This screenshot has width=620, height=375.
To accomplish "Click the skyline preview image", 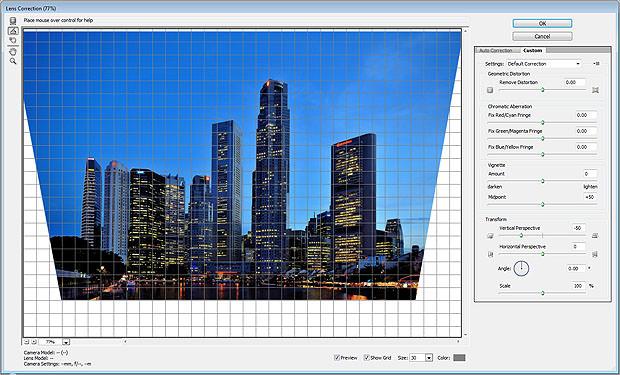I will point(242,165).
